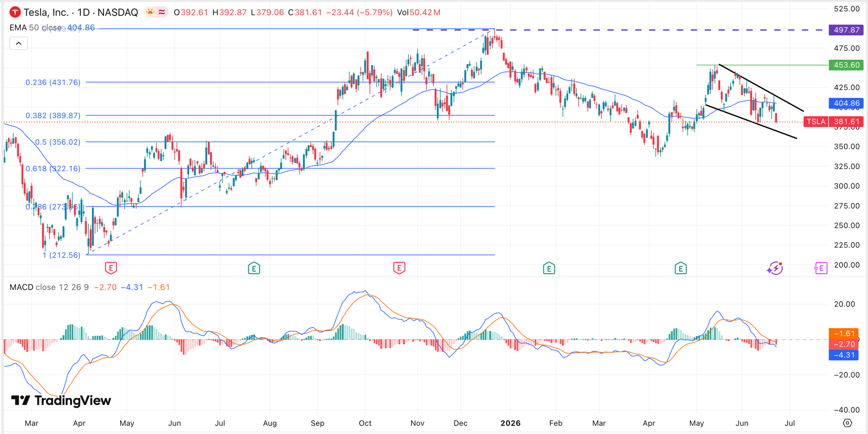Click the MACD legend value −2.70

[x=105, y=287]
